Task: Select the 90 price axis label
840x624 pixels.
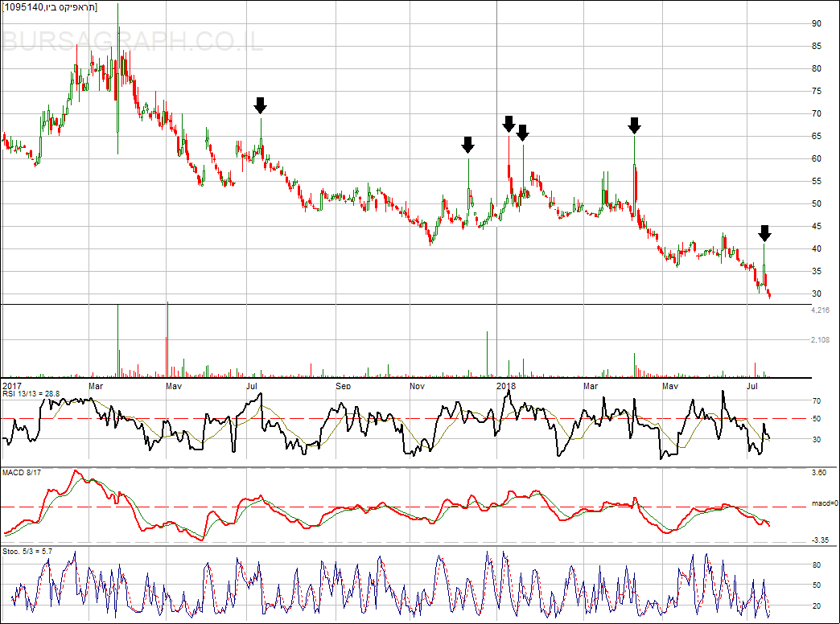Action: click(817, 23)
